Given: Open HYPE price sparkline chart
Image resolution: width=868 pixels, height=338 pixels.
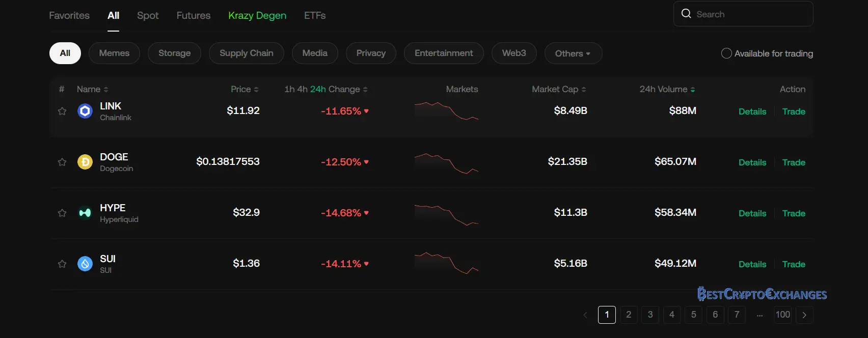Looking at the screenshot, I should (446, 215).
